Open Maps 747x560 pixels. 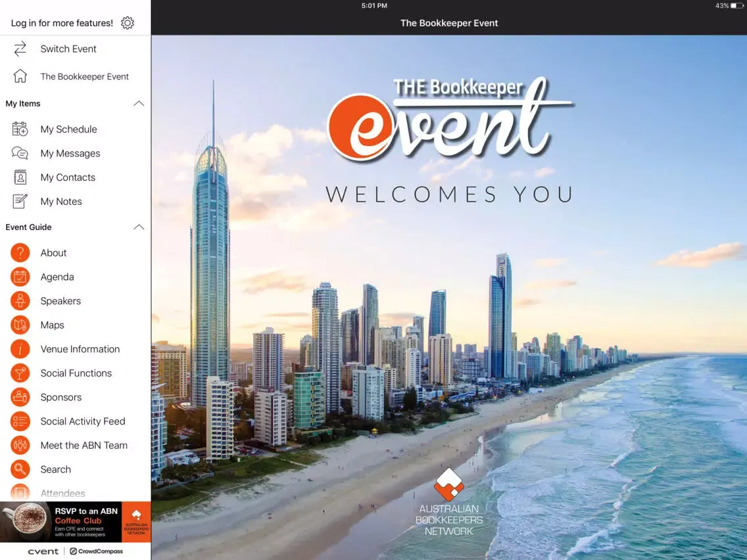tap(75, 325)
